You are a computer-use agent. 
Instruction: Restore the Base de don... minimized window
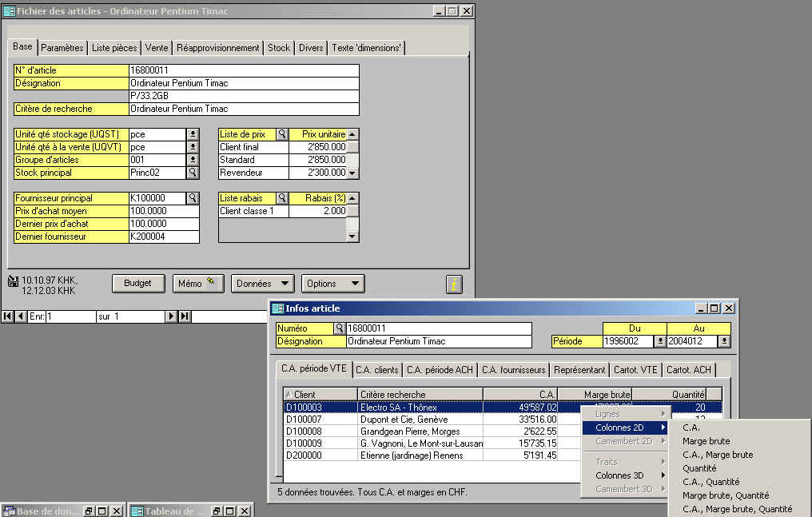click(89, 511)
